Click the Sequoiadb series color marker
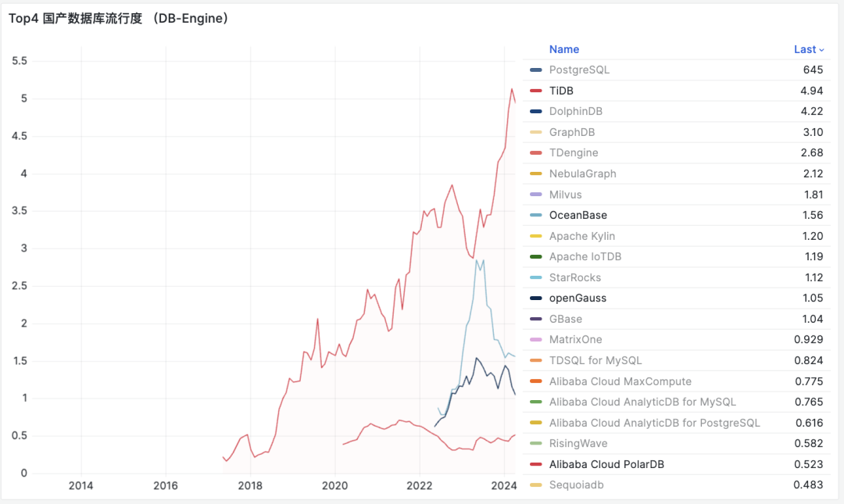Image resolution: width=844 pixels, height=504 pixels. pyautogui.click(x=535, y=485)
